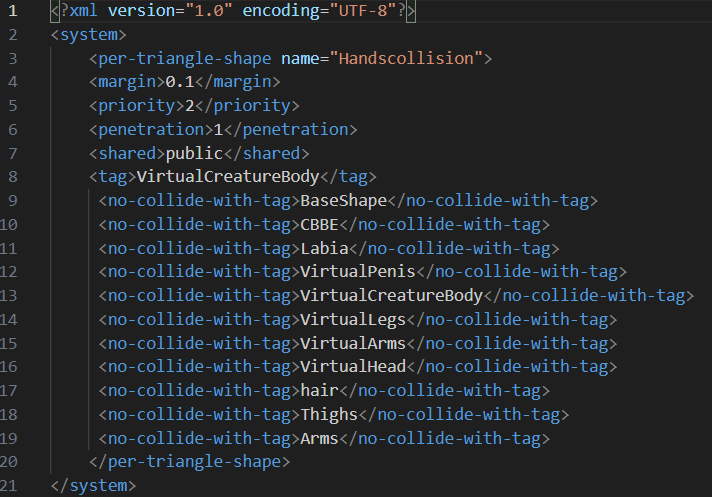
Task: Click line number 1 in the gutter
Action: [x=13, y=10]
